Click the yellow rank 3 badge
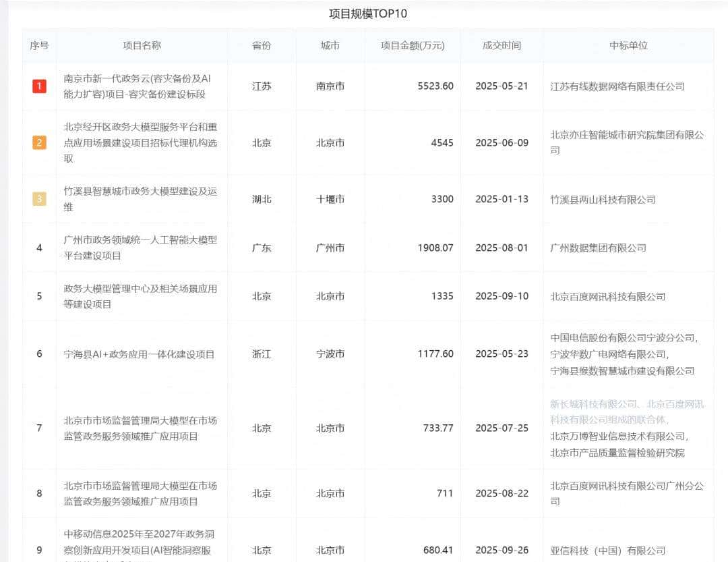728x562 pixels. (38, 199)
